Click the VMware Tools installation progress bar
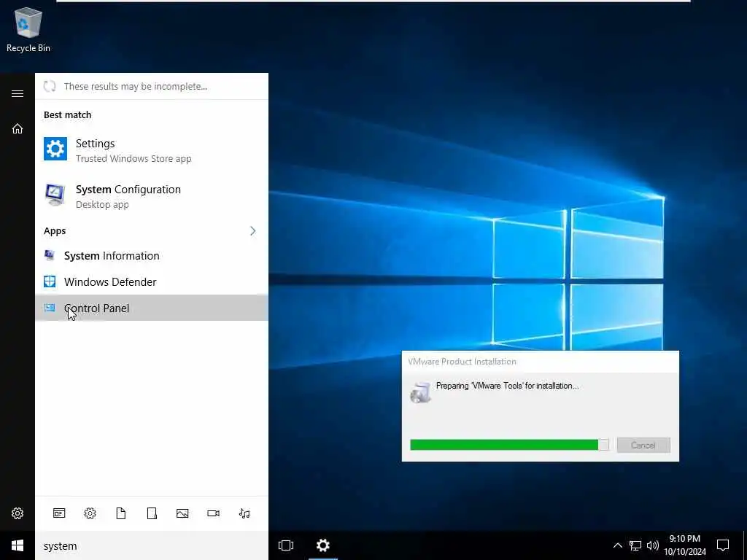 (x=509, y=445)
